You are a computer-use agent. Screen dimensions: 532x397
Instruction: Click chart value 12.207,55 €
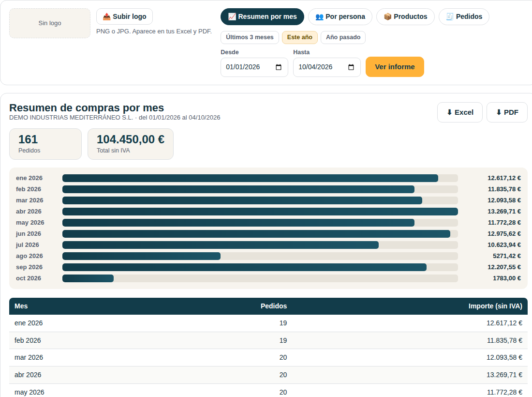click(504, 267)
